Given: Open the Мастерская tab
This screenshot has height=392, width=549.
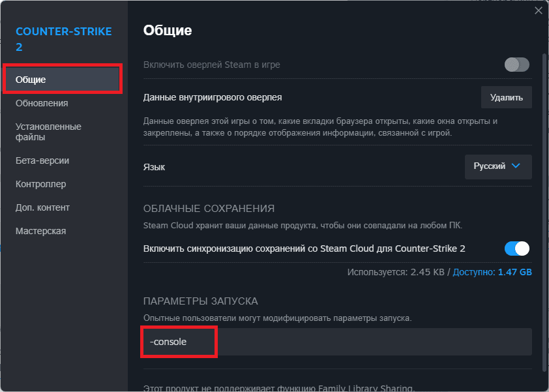Looking at the screenshot, I should coord(40,231).
